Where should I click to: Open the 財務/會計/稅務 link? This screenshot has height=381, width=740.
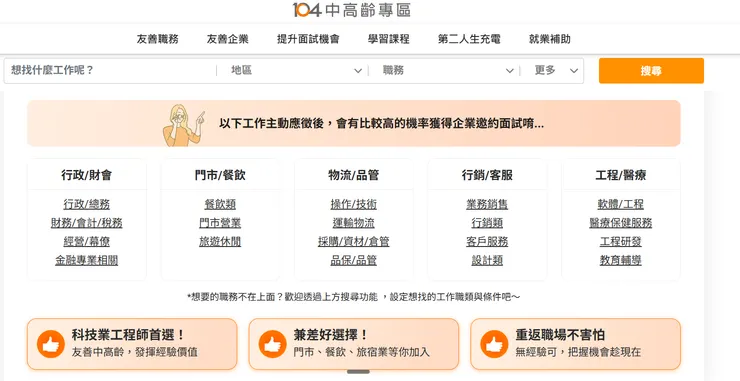(x=86, y=223)
